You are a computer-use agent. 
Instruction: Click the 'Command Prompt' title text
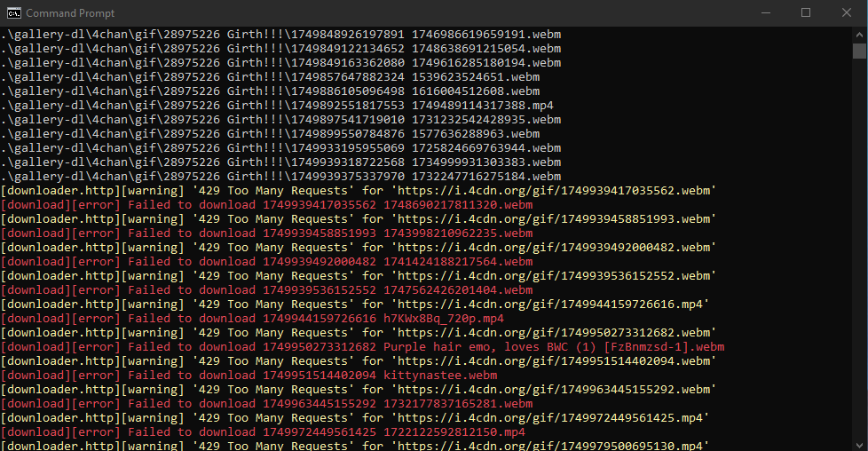tap(70, 12)
